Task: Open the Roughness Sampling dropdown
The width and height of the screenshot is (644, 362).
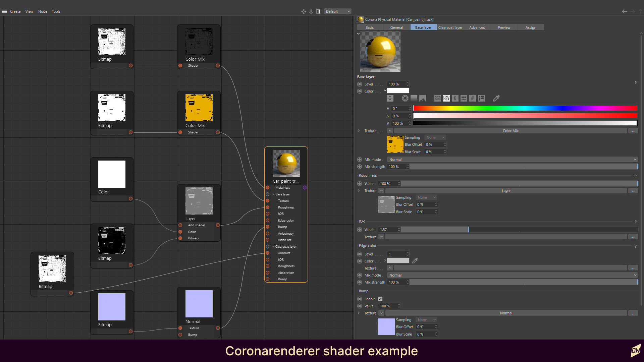Action: 427,197
